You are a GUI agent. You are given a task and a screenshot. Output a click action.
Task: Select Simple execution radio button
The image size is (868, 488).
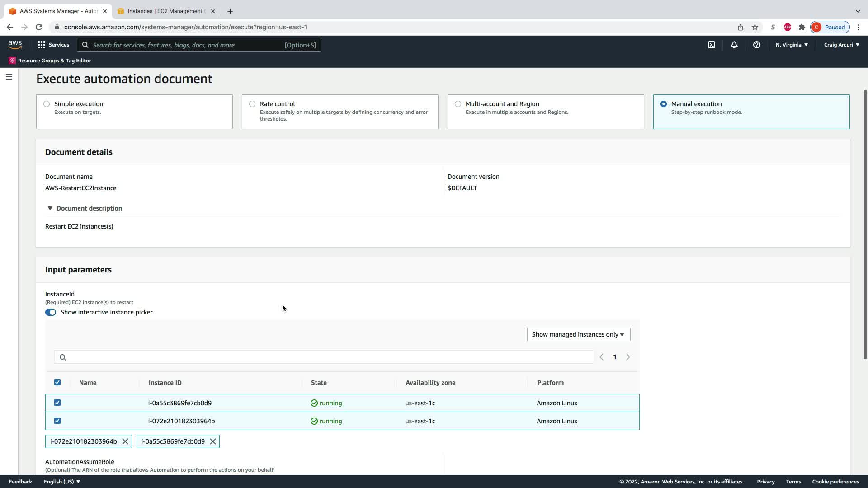click(47, 104)
